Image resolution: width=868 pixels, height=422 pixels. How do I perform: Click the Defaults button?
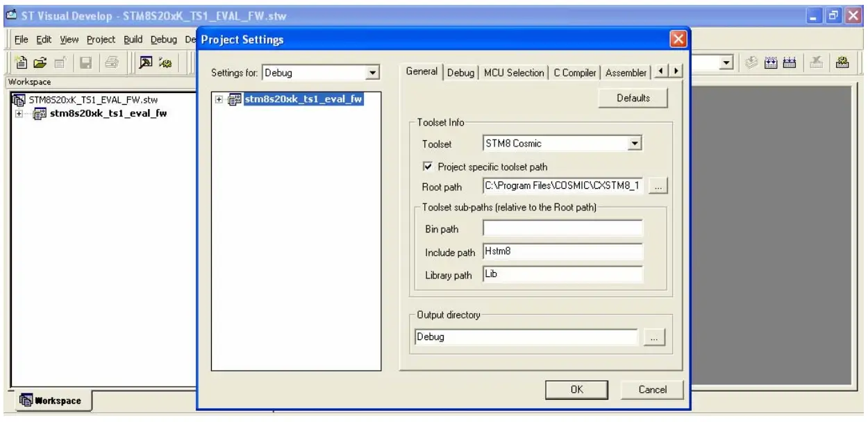pyautogui.click(x=634, y=98)
